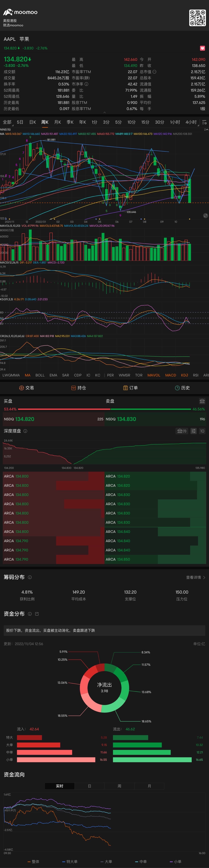Open 历史 history clock icon

(x=177, y=388)
